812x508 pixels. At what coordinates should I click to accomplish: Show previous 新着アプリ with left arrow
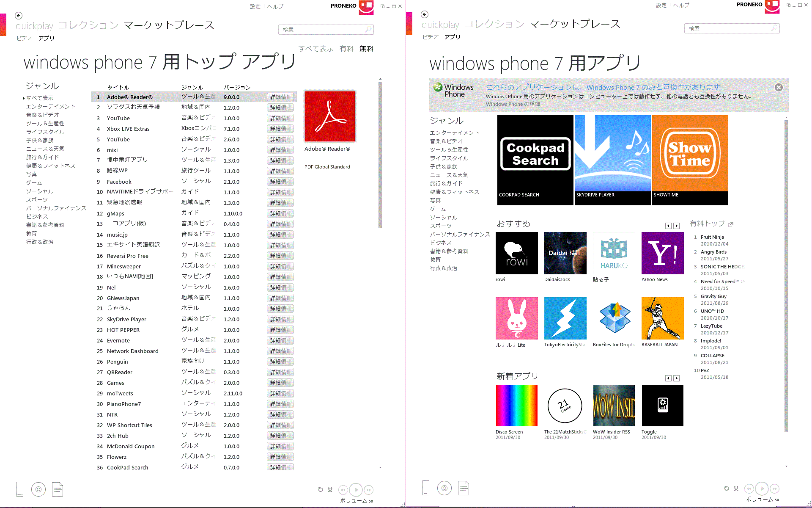668,378
